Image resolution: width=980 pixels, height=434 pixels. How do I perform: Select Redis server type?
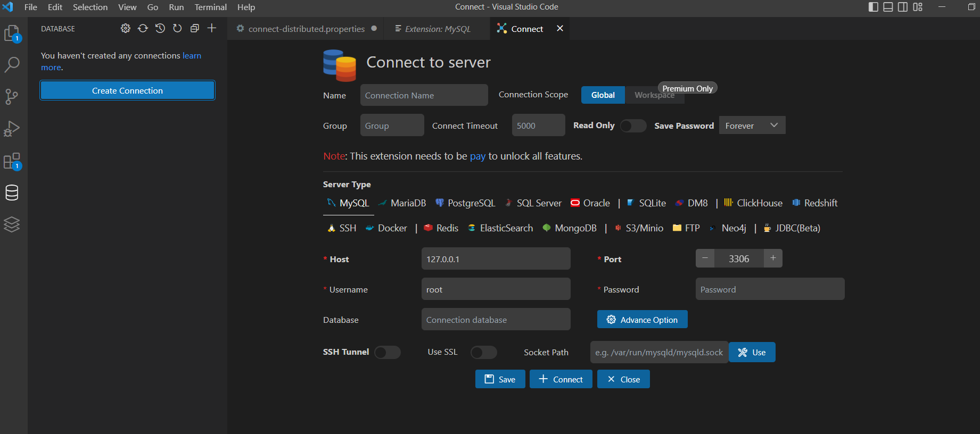pos(441,228)
